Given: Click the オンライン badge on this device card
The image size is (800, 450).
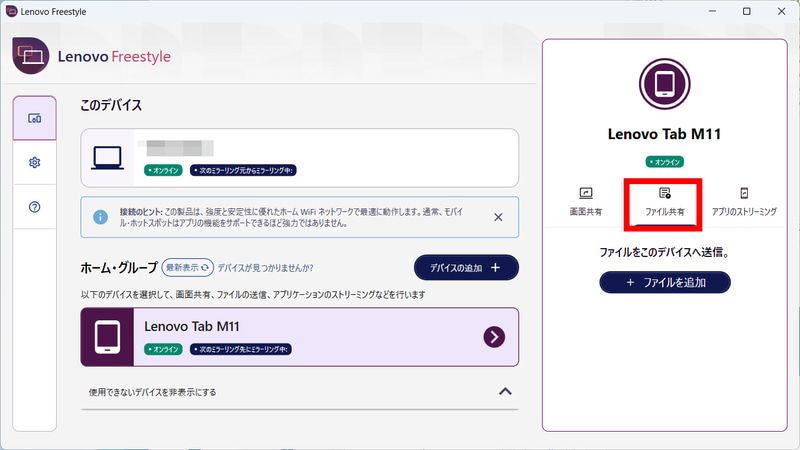Looking at the screenshot, I should pos(163,170).
